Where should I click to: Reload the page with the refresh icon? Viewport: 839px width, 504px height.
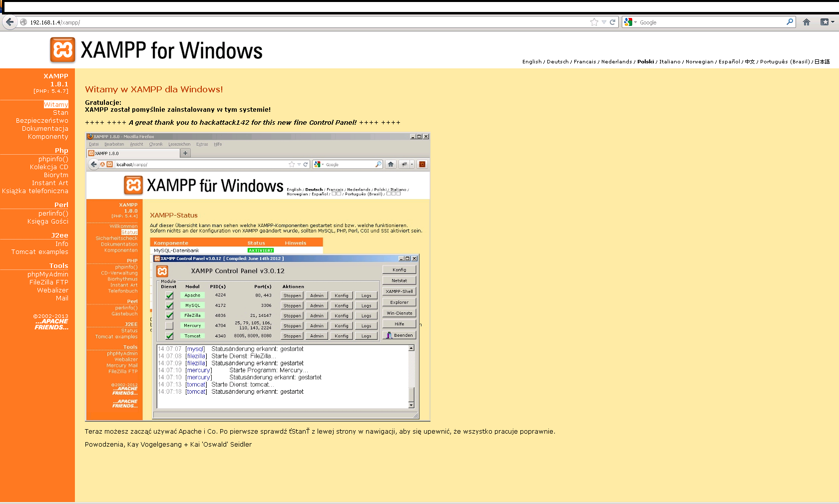point(612,22)
